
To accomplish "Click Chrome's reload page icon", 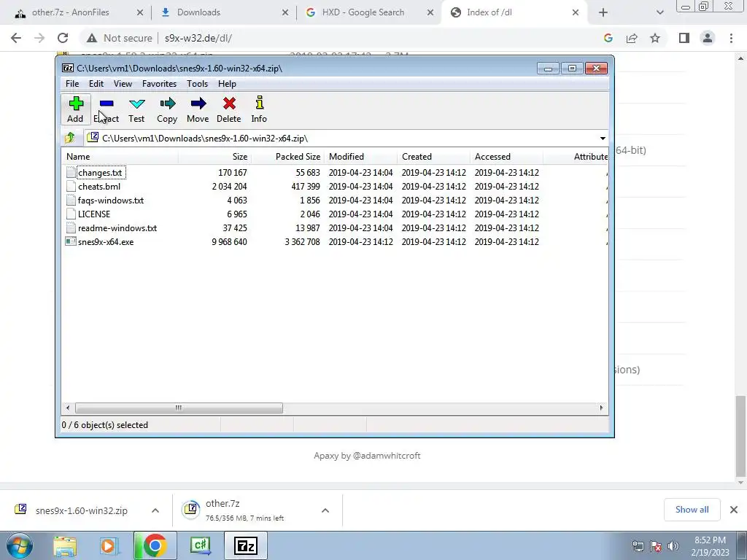I will tap(63, 38).
